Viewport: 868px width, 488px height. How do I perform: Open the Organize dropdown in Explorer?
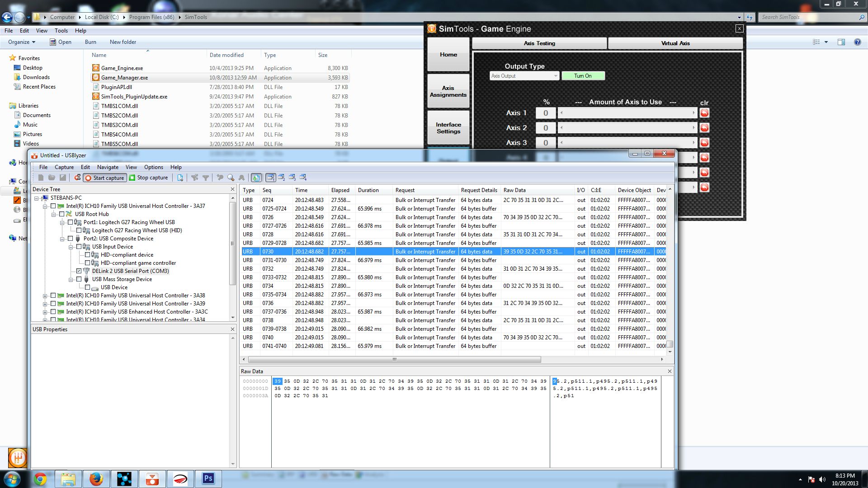tap(22, 42)
